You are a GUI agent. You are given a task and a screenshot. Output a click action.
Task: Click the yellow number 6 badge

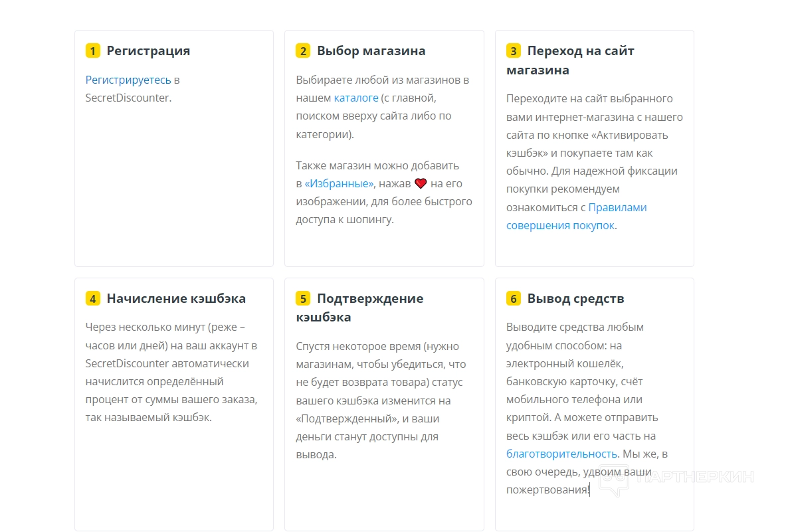[514, 299]
